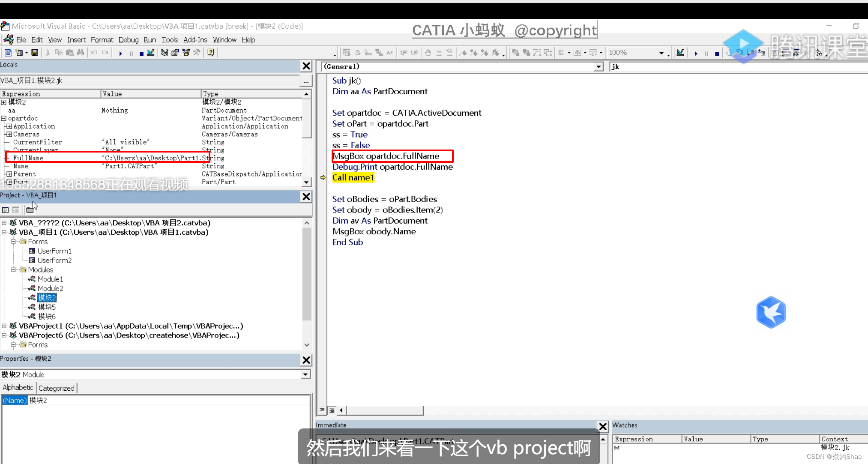The width and height of the screenshot is (868, 464).
Task: Click the call stack ellipsis button in Locals
Action: point(306,81)
